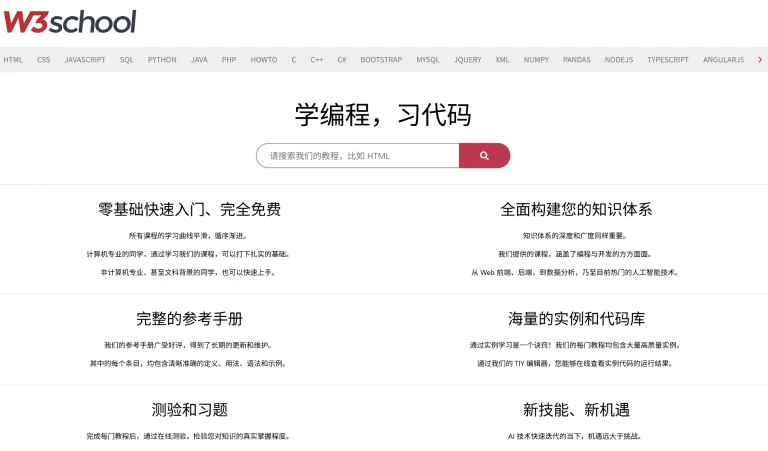The width and height of the screenshot is (768, 451).
Task: Focus the tutorial search input field
Action: click(x=358, y=156)
